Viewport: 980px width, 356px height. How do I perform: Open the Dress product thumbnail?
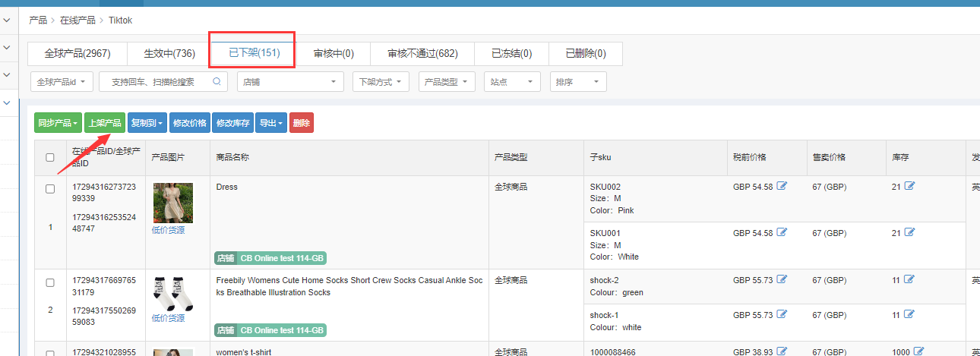[173, 203]
